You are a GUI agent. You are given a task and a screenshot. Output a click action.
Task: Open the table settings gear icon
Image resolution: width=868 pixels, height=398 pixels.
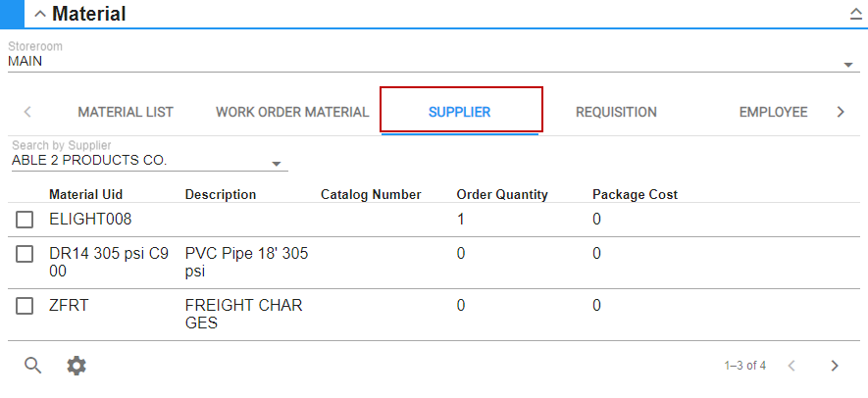coord(77,366)
